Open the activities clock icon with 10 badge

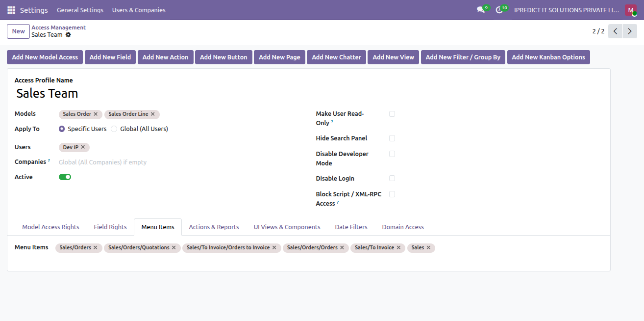[499, 10]
